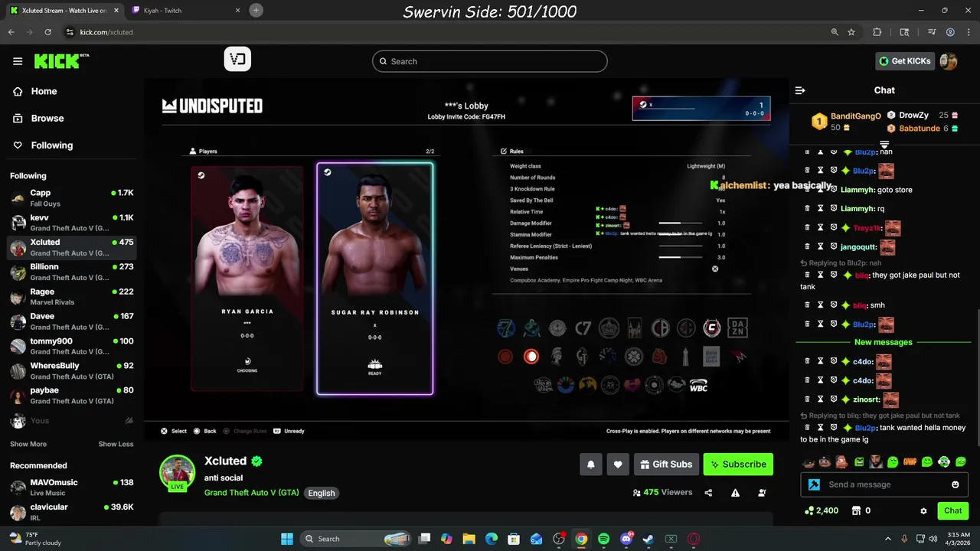This screenshot has height=551, width=980.
Task: Select Xcluted in Following list
Action: [x=72, y=247]
